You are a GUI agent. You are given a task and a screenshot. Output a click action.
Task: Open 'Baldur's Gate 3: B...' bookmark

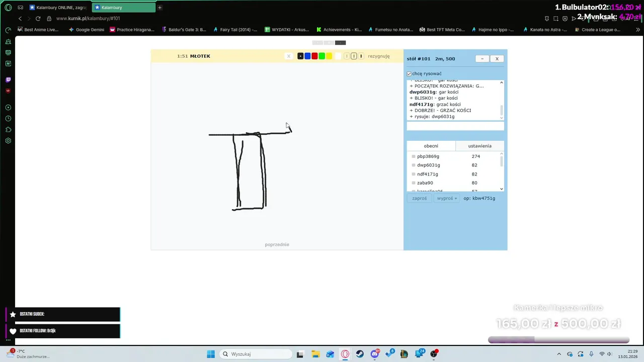tap(184, 30)
